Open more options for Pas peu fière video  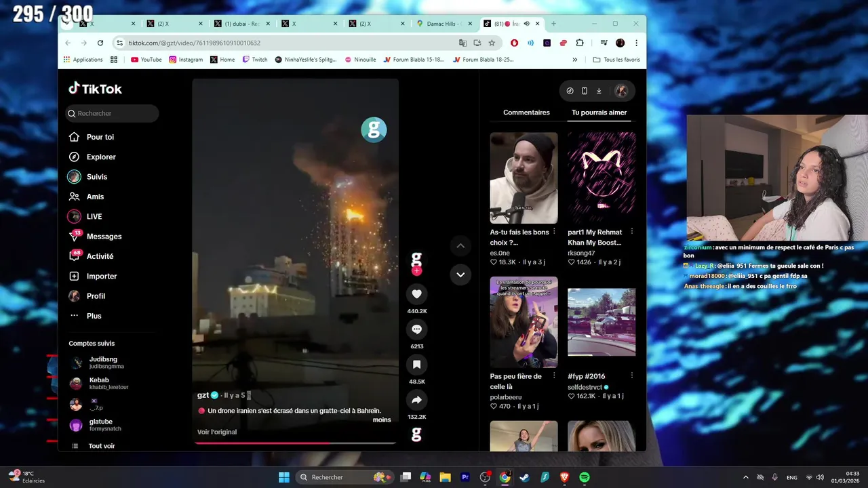coord(554,375)
